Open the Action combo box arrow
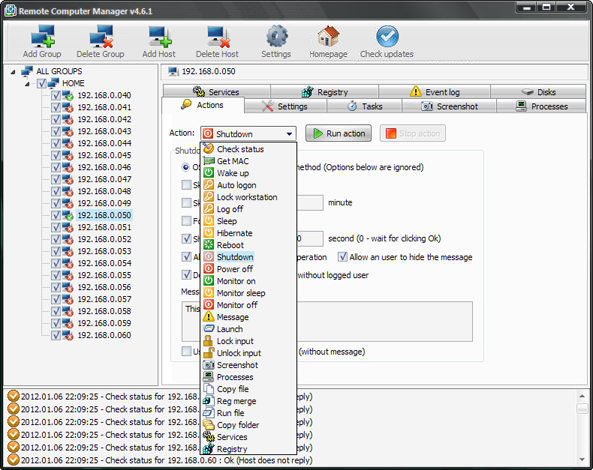The image size is (593, 470). pos(289,134)
